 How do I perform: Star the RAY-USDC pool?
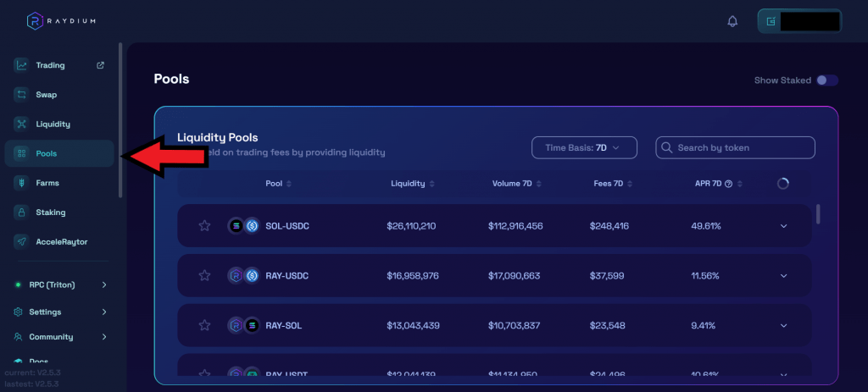click(204, 275)
